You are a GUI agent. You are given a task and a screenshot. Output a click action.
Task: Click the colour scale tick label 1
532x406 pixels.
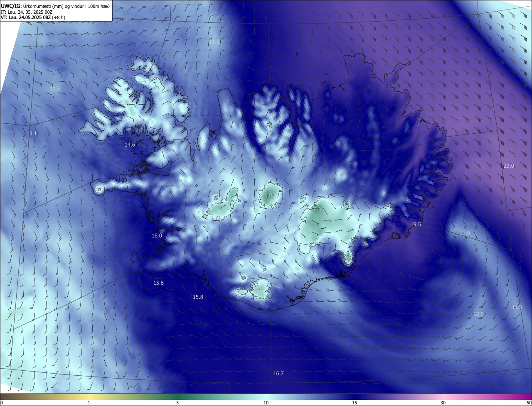(89, 403)
